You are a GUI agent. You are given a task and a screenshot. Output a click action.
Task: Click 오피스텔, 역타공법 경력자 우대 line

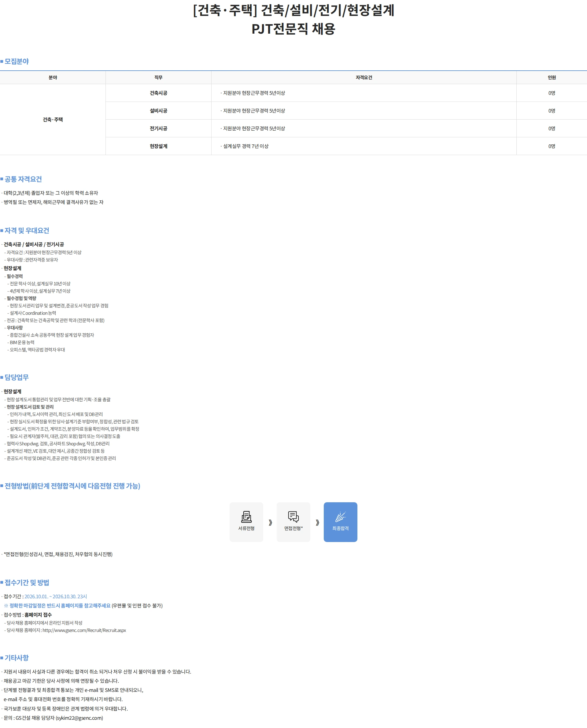pos(37,350)
